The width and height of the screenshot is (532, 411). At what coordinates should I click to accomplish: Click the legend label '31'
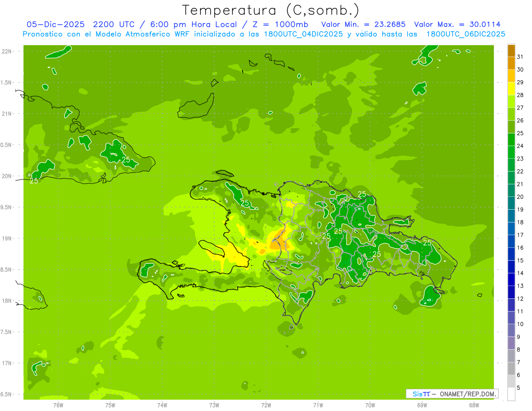pyautogui.click(x=520, y=56)
